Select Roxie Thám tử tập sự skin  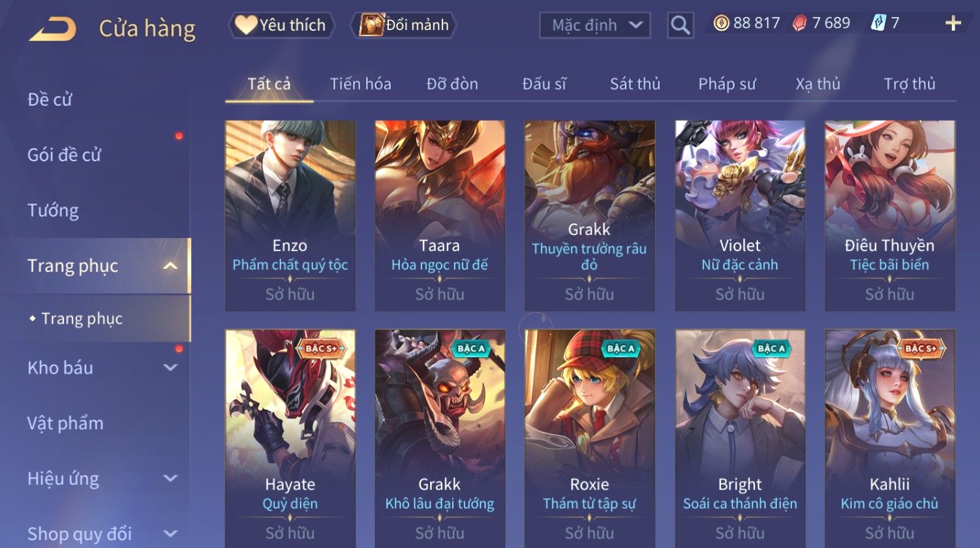pos(589,438)
